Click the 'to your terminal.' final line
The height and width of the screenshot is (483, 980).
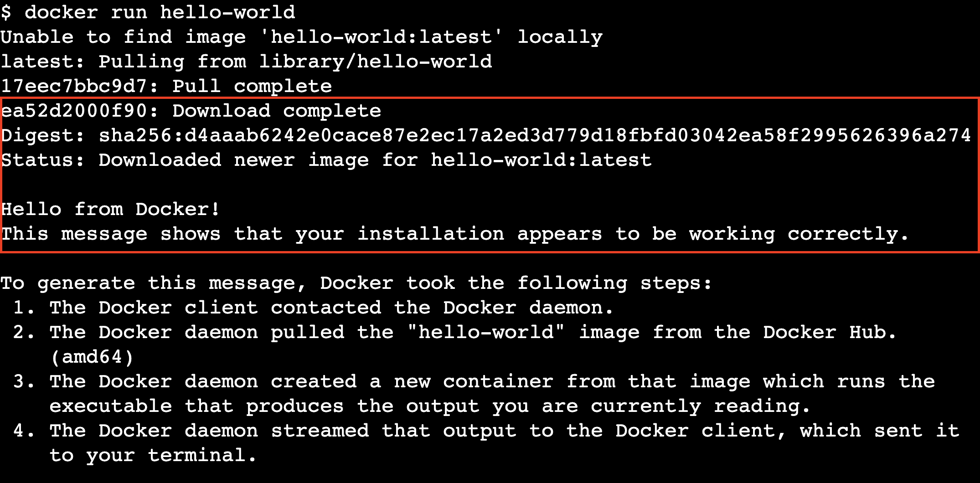(x=153, y=455)
